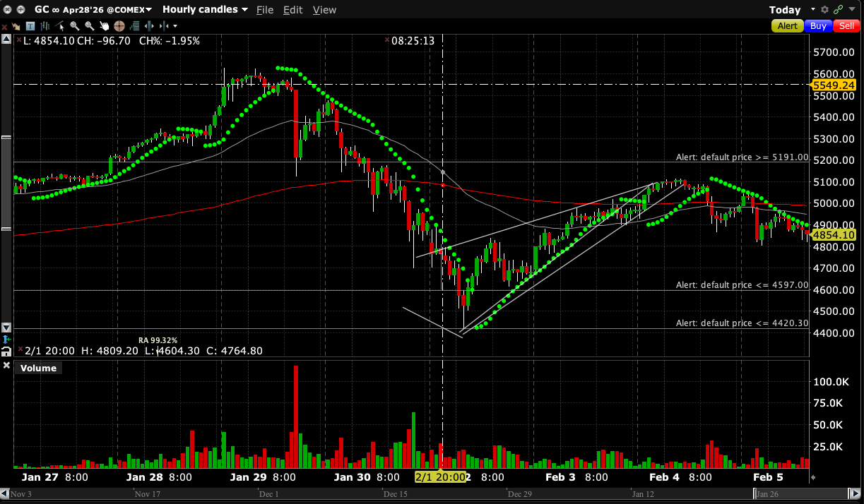This screenshot has width=864, height=504.
Task: Close the Volume sub-panel
Action: [6, 366]
